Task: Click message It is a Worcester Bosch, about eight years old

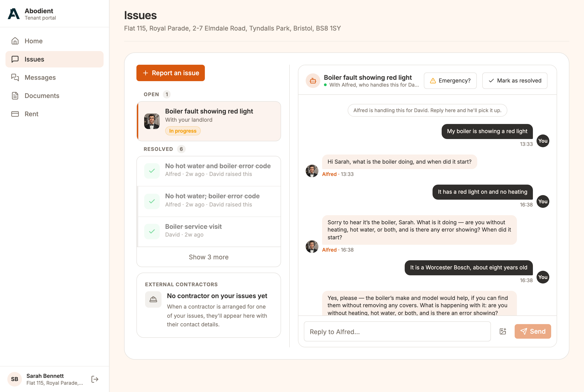Action: (468, 268)
